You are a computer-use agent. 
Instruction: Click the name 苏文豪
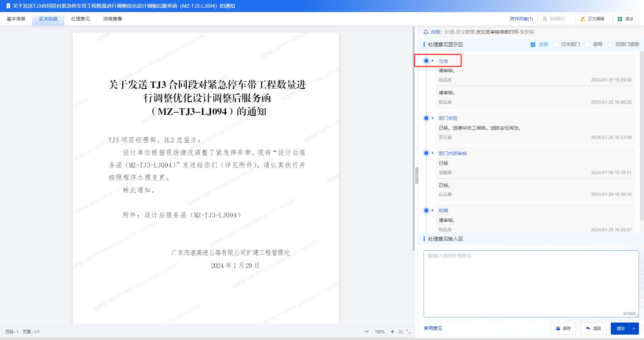445,137
